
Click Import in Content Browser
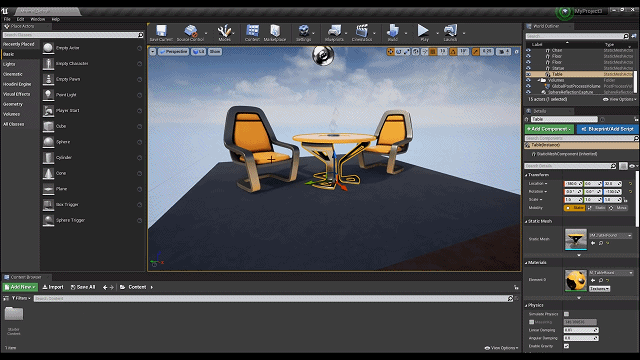click(53, 287)
